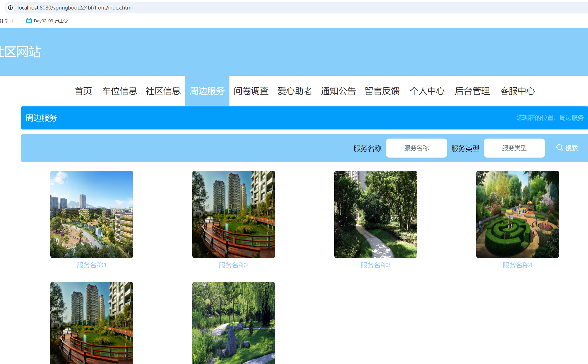The width and height of the screenshot is (588, 364).
Task: Click the address bar URL
Action: coord(75,8)
